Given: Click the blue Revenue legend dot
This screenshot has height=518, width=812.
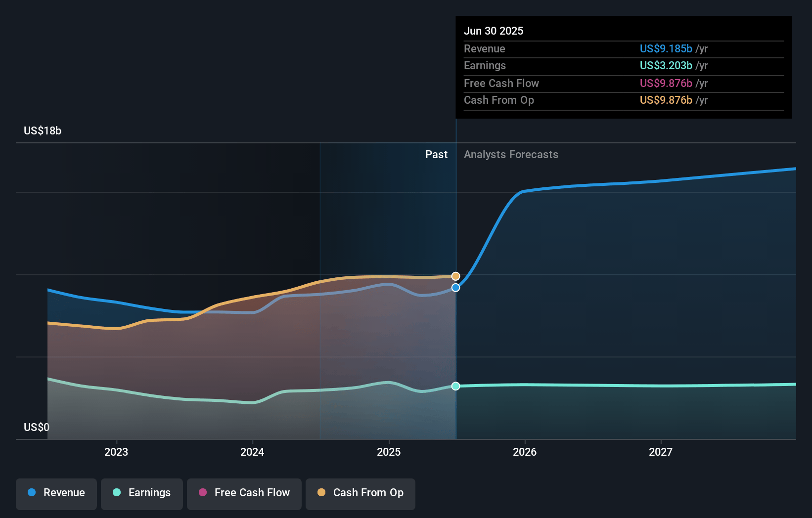Looking at the screenshot, I should click(x=32, y=492).
